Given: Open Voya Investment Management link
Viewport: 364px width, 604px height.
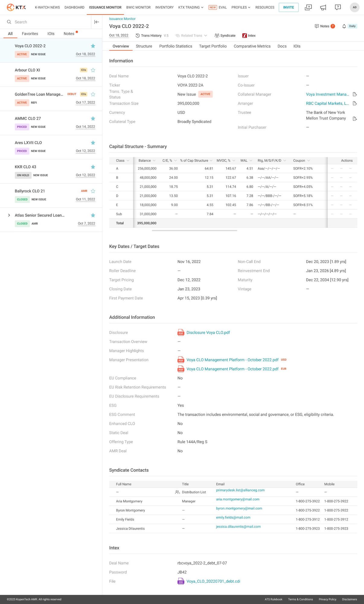Looking at the screenshot, I should pyautogui.click(x=327, y=94).
